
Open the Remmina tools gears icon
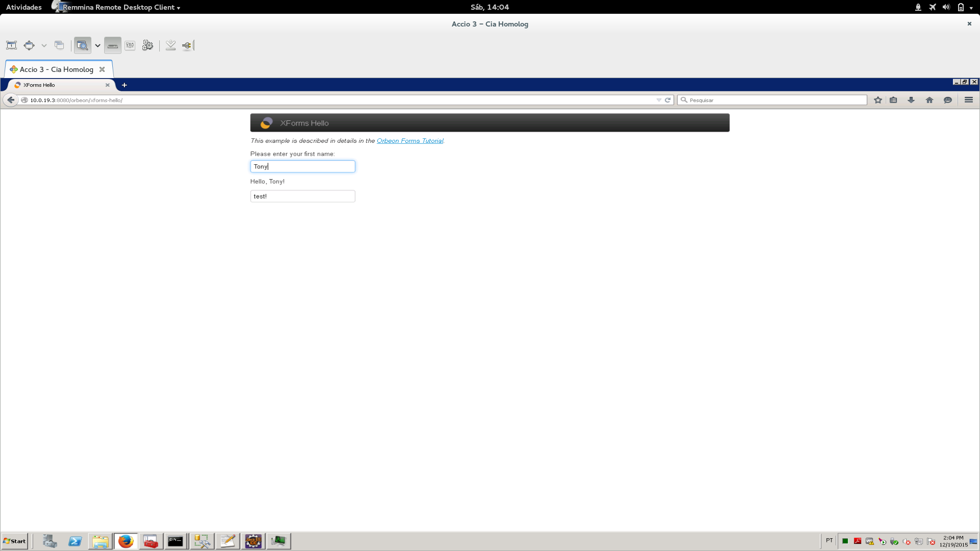(148, 45)
